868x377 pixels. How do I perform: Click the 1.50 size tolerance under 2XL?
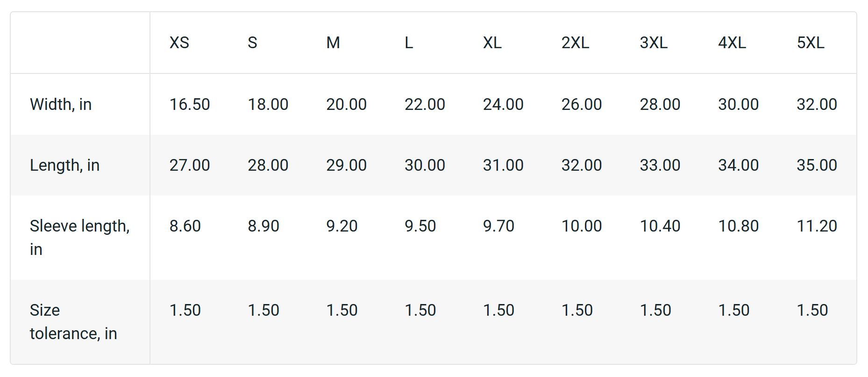(x=577, y=310)
